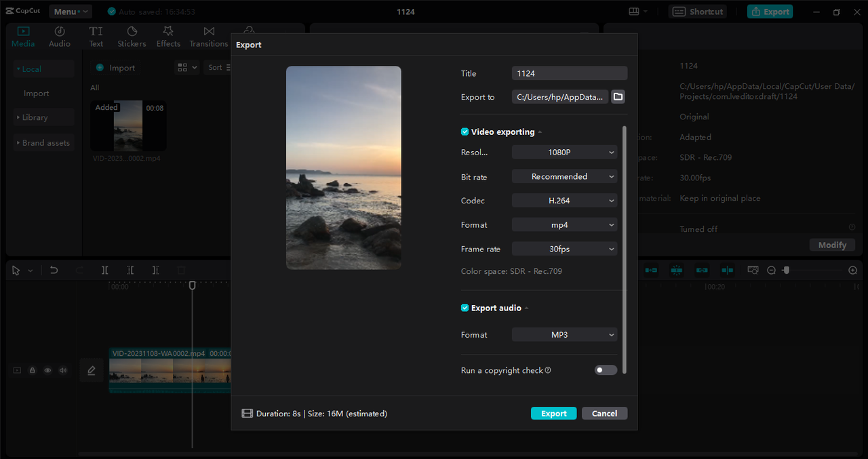Collapse the Export audio section arrow
The width and height of the screenshot is (868, 459).
pos(526,308)
